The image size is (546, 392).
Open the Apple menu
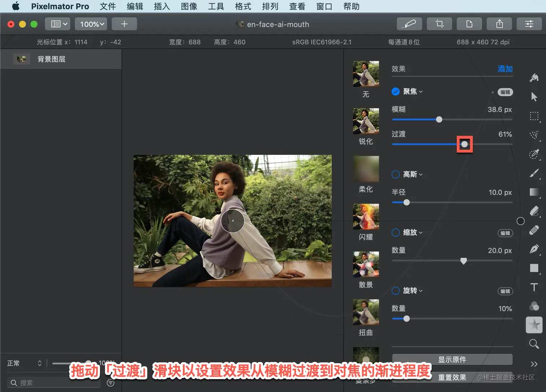coord(16,6)
